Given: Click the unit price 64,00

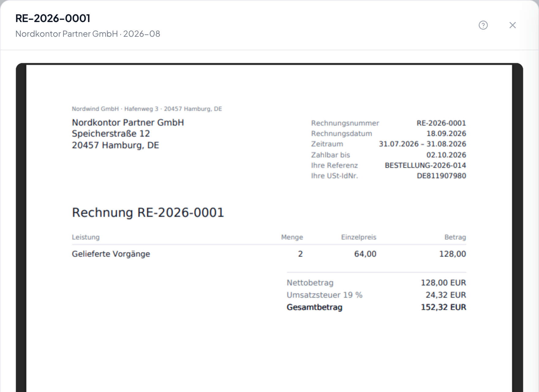Looking at the screenshot, I should pos(365,254).
